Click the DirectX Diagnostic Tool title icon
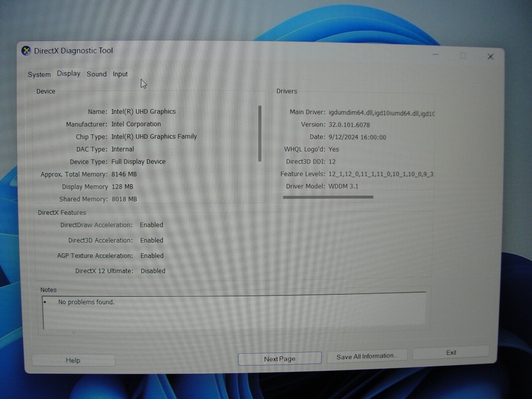532x399 pixels. (26, 51)
